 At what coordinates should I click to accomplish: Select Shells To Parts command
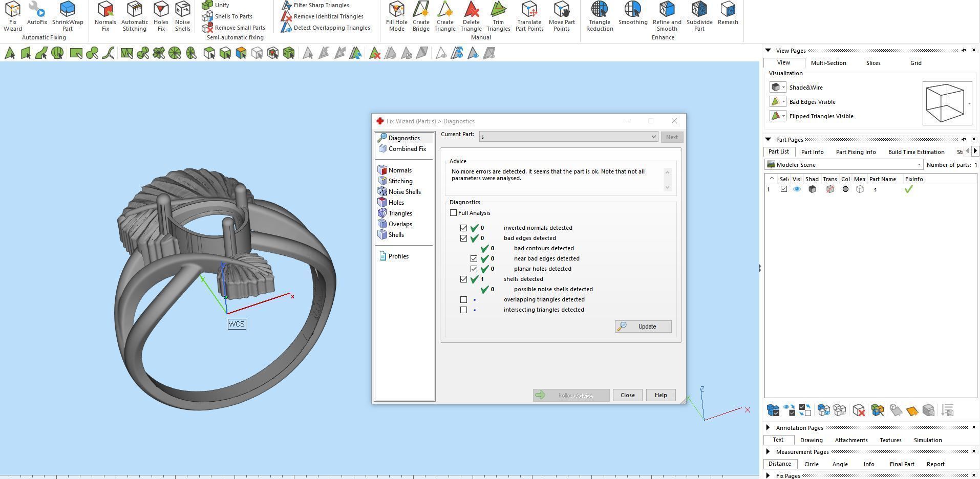point(227,16)
